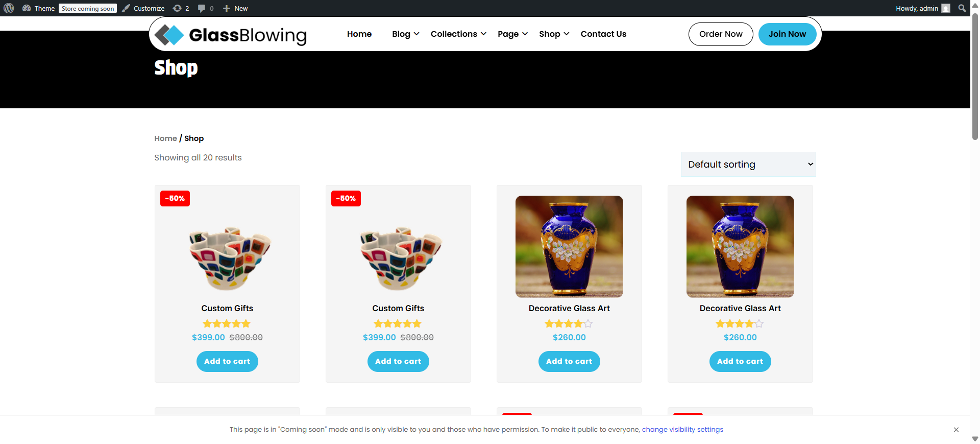The image size is (980, 444).
Task: Dismiss the coming soon notice
Action: pyautogui.click(x=956, y=430)
